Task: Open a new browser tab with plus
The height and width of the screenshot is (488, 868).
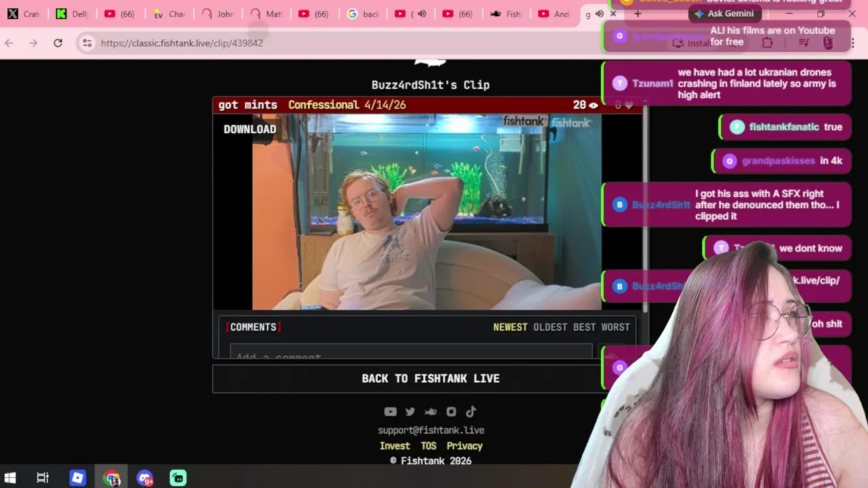Action: tap(637, 14)
